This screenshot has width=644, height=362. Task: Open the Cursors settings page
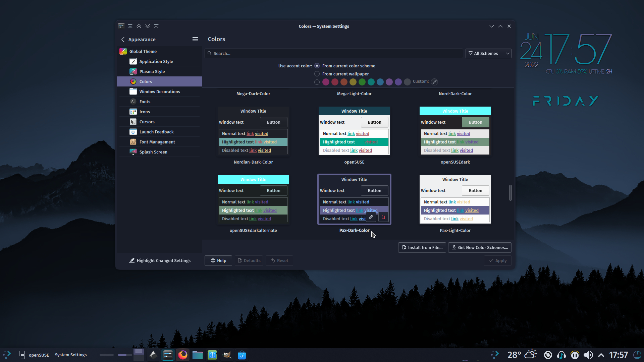point(159,122)
